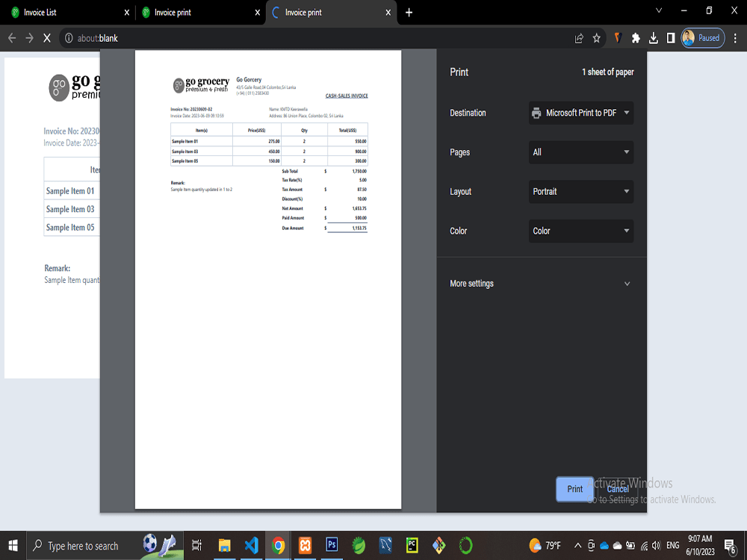Click 'Remark:' label in background page

click(58, 268)
